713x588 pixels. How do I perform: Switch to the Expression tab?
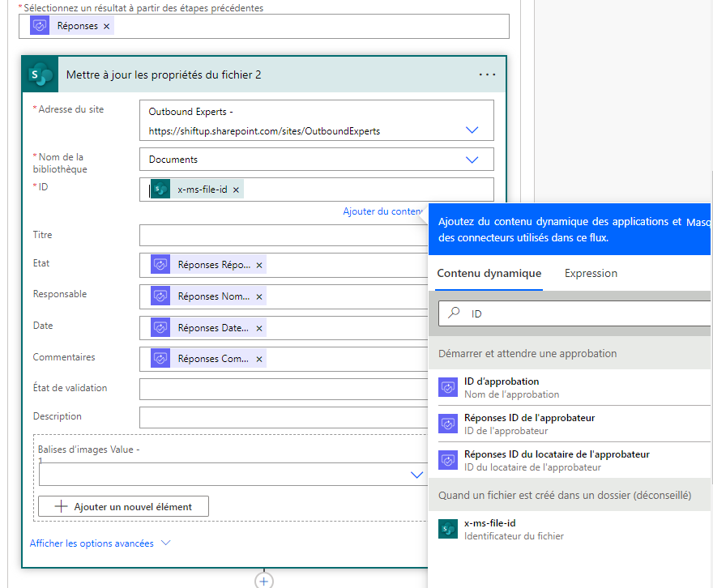click(591, 273)
